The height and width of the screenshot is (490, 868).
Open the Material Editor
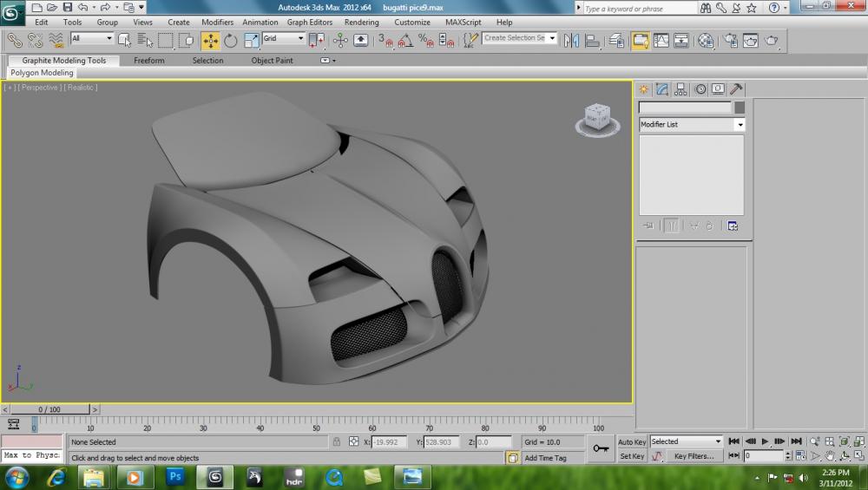705,41
